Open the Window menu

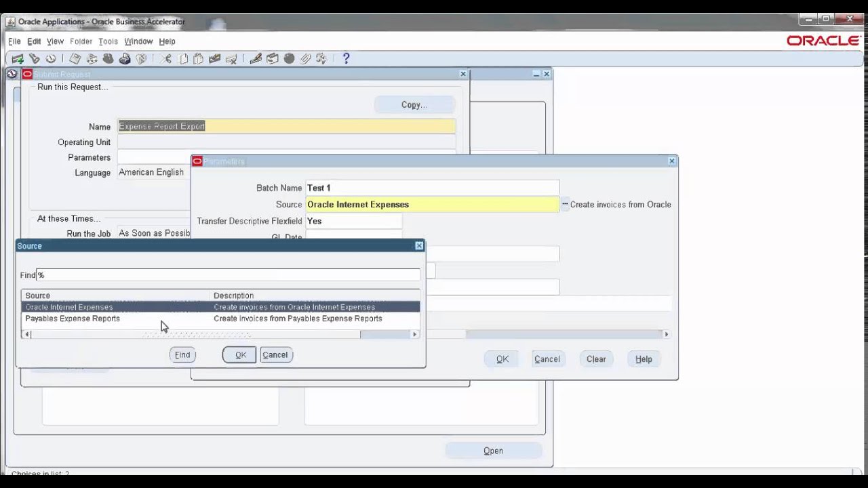tap(138, 41)
